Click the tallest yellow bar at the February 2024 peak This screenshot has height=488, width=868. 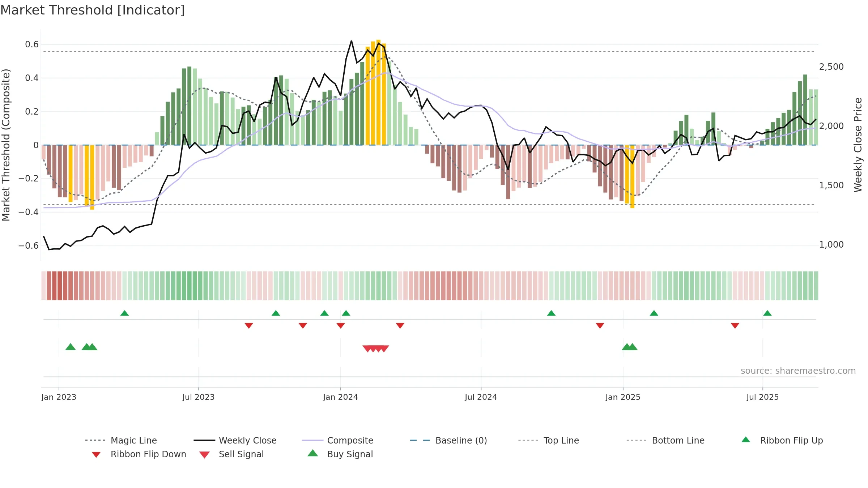pos(378,92)
